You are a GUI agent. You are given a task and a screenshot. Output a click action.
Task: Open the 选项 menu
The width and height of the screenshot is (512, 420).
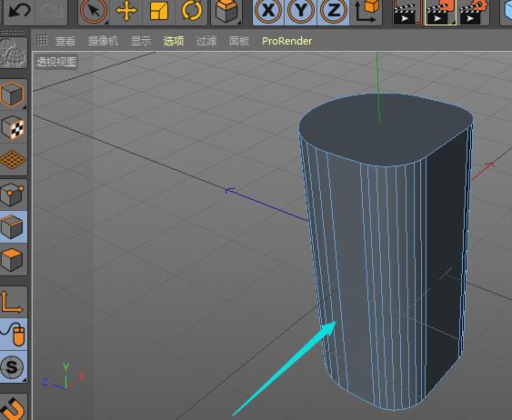(x=174, y=41)
